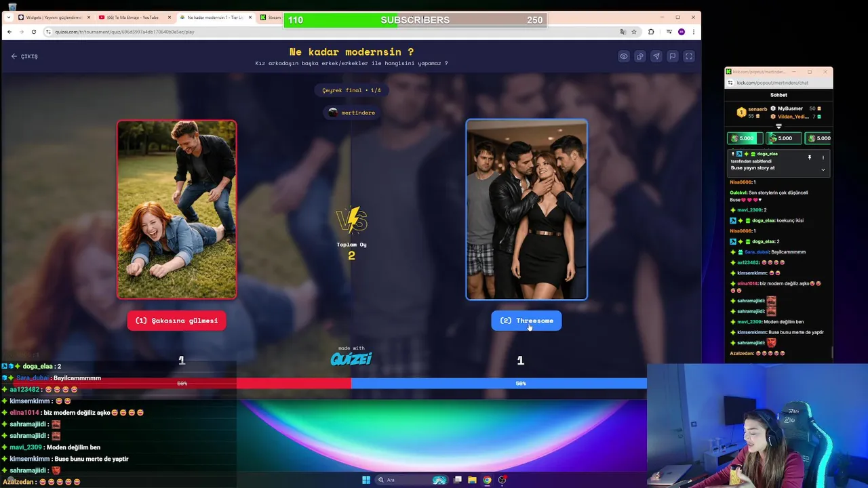This screenshot has height=488, width=868.
Task: Open the Windows Start menu
Action: 366,480
